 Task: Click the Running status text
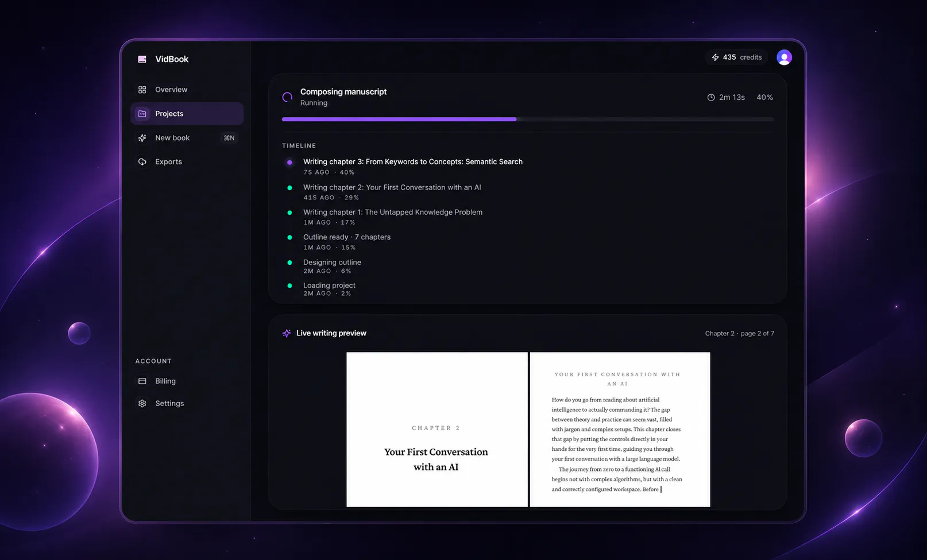(314, 103)
